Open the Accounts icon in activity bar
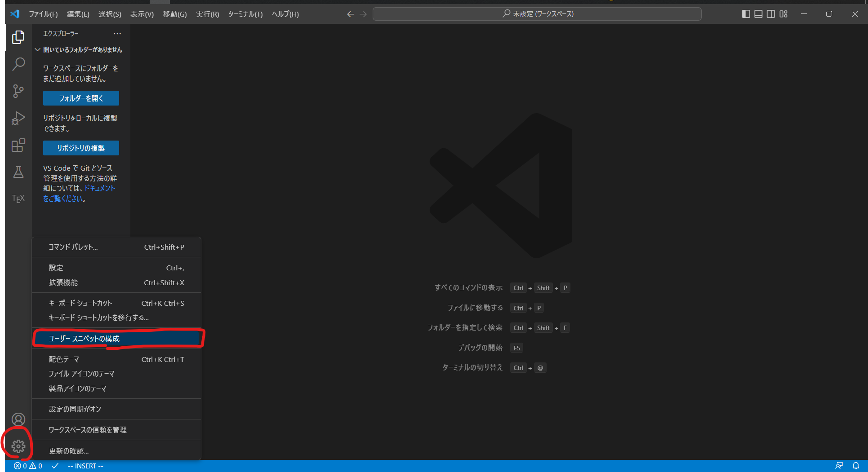The width and height of the screenshot is (868, 472). tap(18, 419)
